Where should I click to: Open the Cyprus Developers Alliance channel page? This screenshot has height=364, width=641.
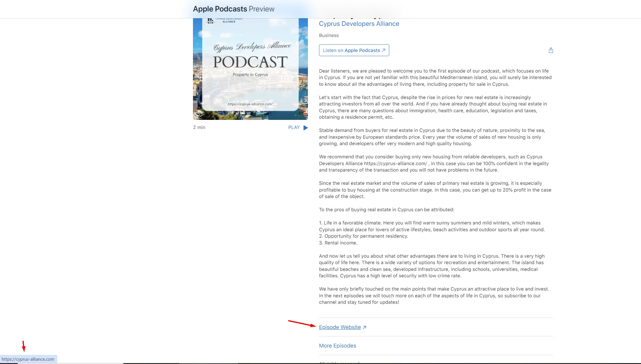(x=359, y=24)
